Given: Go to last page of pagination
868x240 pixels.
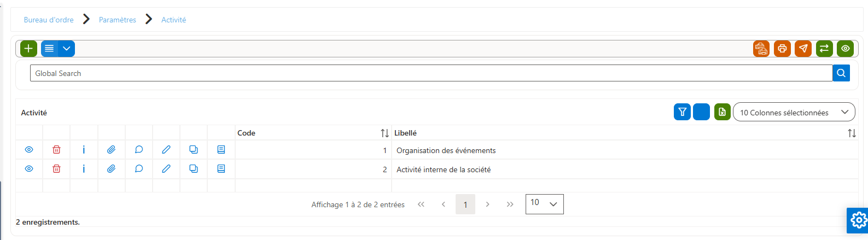Looking at the screenshot, I should [x=510, y=204].
